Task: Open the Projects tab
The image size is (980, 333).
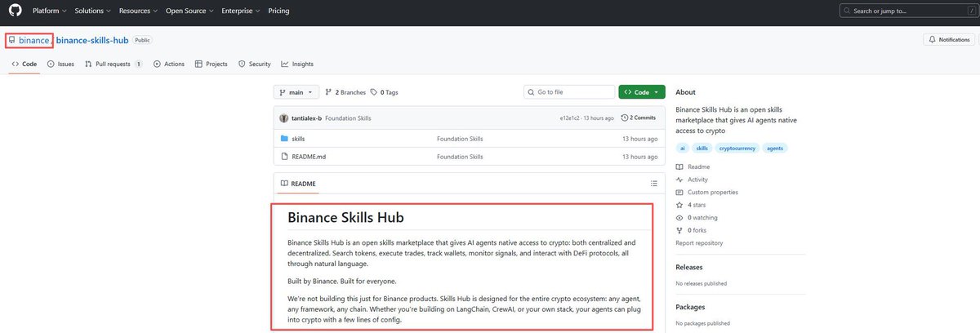Action: point(212,64)
